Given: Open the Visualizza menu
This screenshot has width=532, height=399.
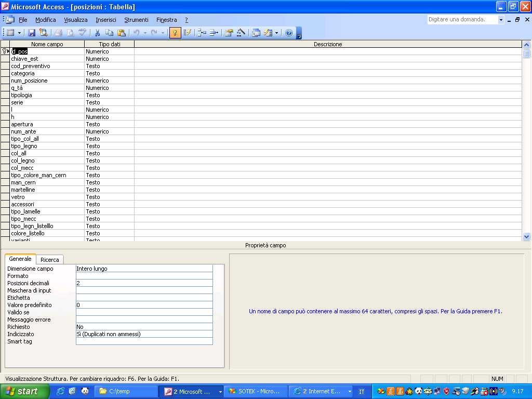Looking at the screenshot, I should 76,20.
